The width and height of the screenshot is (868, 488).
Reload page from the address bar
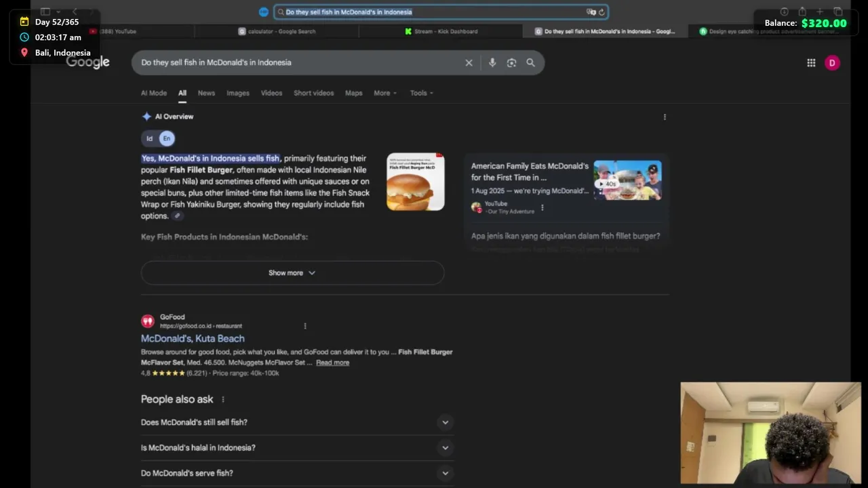pos(601,12)
